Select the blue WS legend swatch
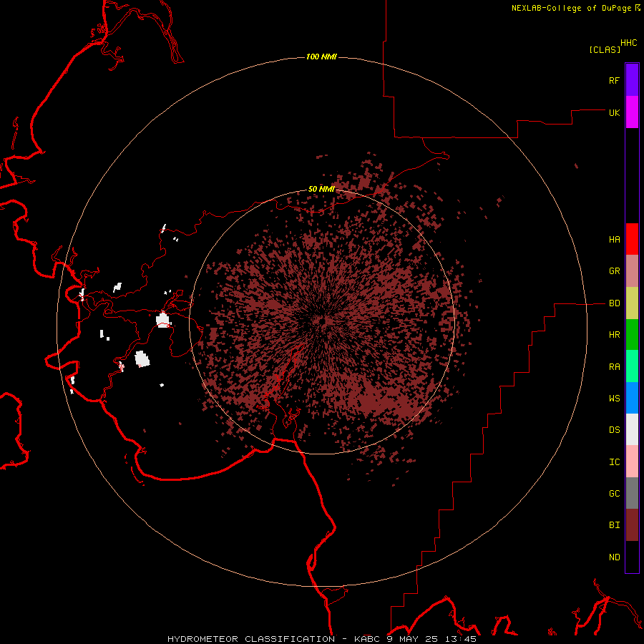The height and width of the screenshot is (644, 644). [632, 398]
